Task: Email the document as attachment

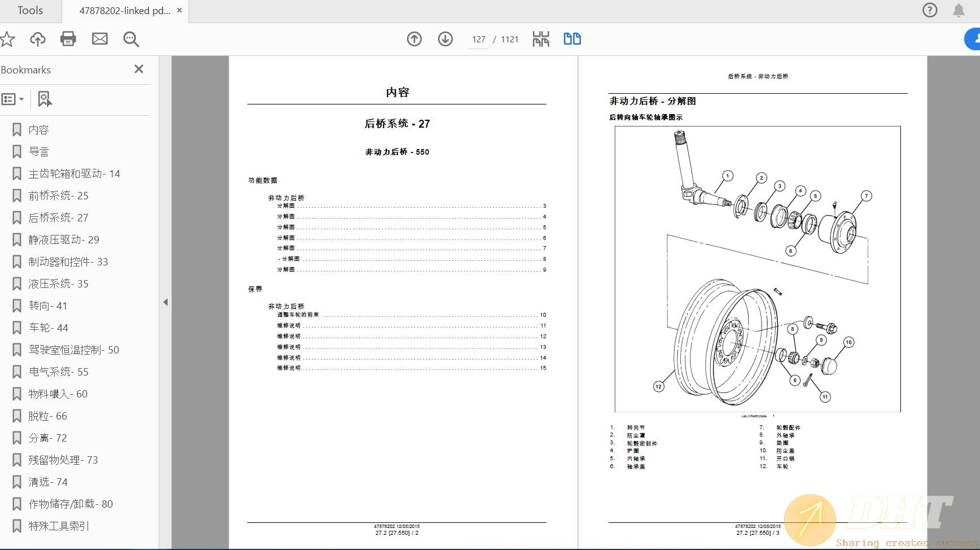Action: (100, 39)
